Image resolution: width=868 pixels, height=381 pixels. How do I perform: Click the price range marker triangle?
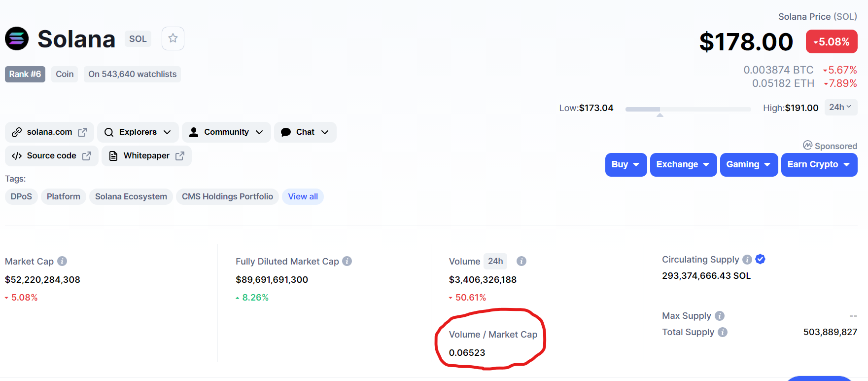tap(660, 115)
